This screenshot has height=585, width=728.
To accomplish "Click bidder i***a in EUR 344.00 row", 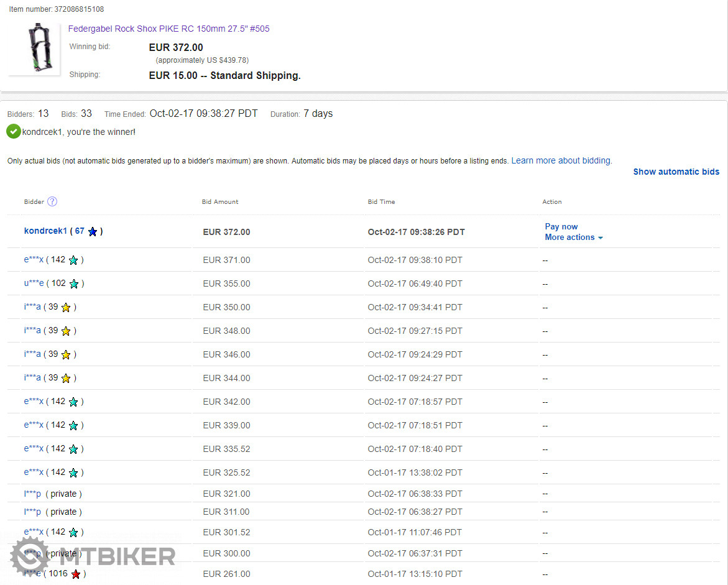I will [32, 378].
